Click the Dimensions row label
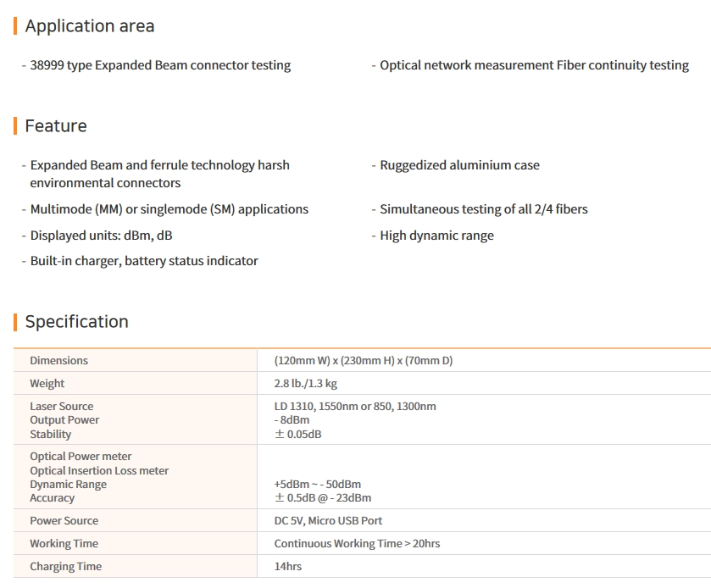The image size is (711, 588). pos(58,361)
